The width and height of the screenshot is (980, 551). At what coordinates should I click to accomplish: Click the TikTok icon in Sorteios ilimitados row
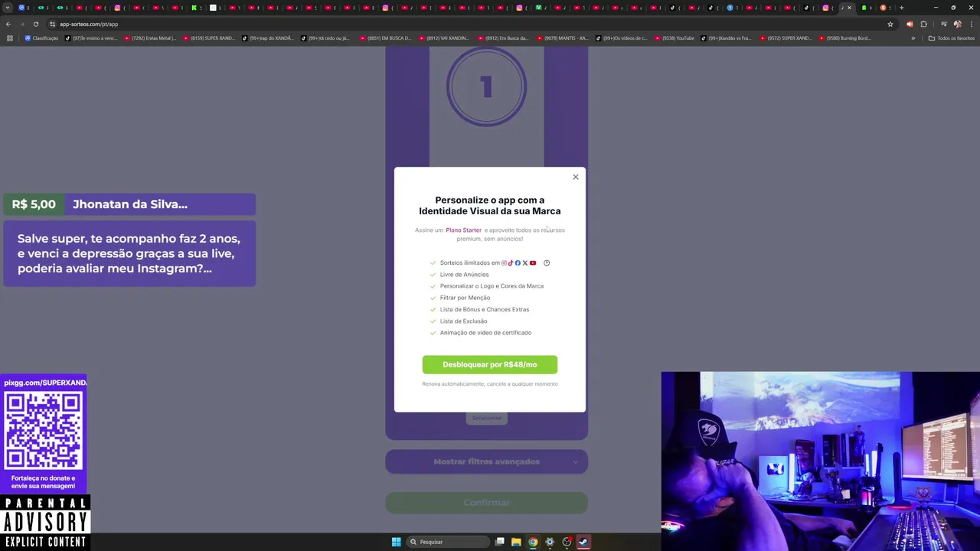511,262
